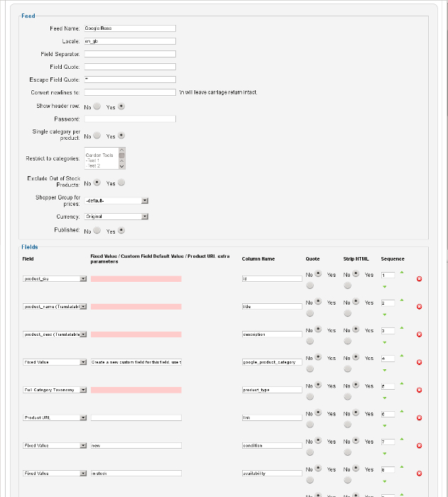
Task: Click the sequence box of the title row
Action: tap(388, 303)
